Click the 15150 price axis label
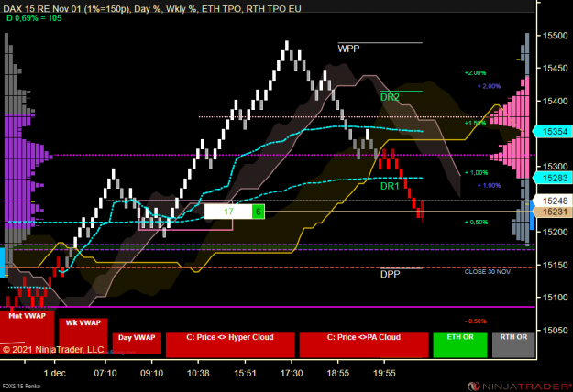This screenshot has height=392, width=573. pyautogui.click(x=555, y=265)
